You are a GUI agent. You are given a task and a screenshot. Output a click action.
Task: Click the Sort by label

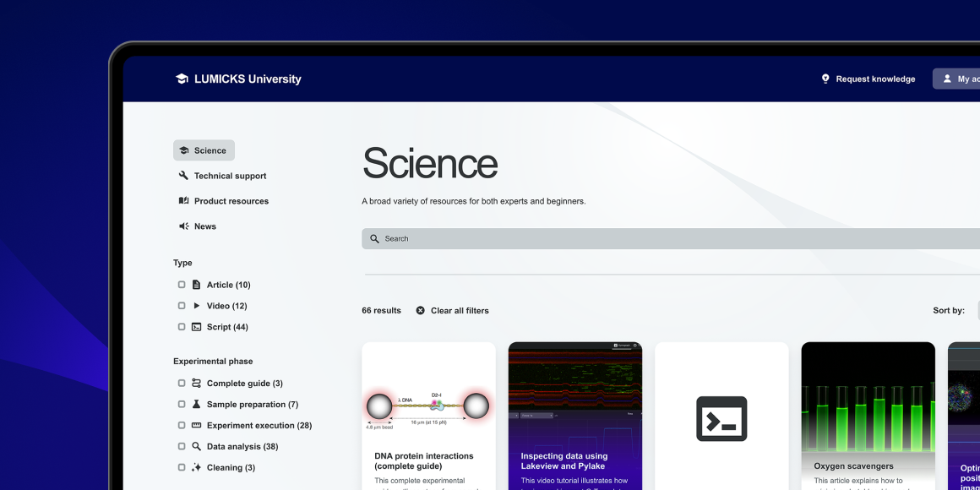pos(949,311)
